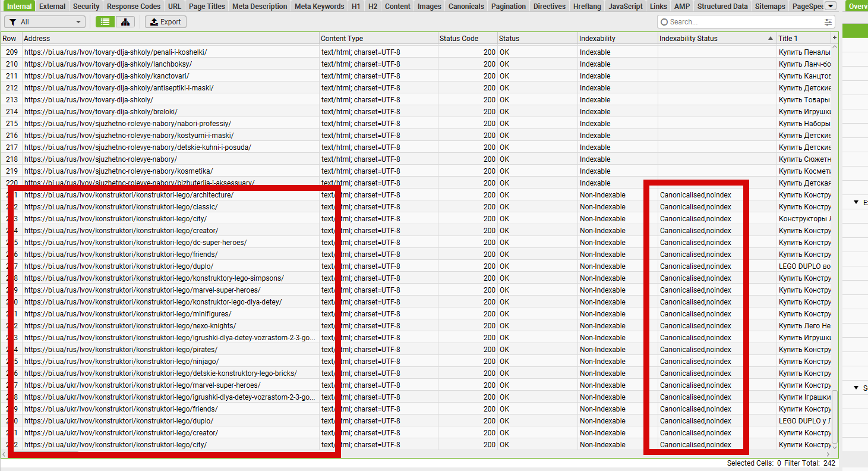
Task: Select the Internal tab
Action: (19, 7)
